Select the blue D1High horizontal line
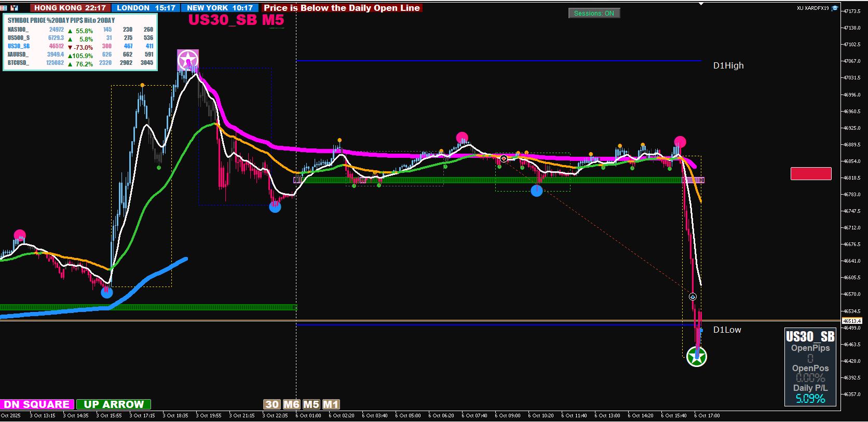Screen dimensions: 868x422 [x=498, y=61]
